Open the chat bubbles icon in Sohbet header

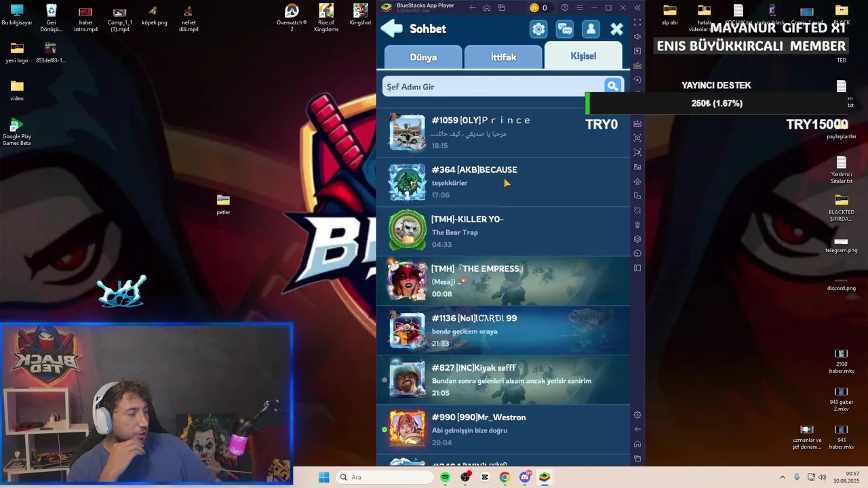(565, 29)
